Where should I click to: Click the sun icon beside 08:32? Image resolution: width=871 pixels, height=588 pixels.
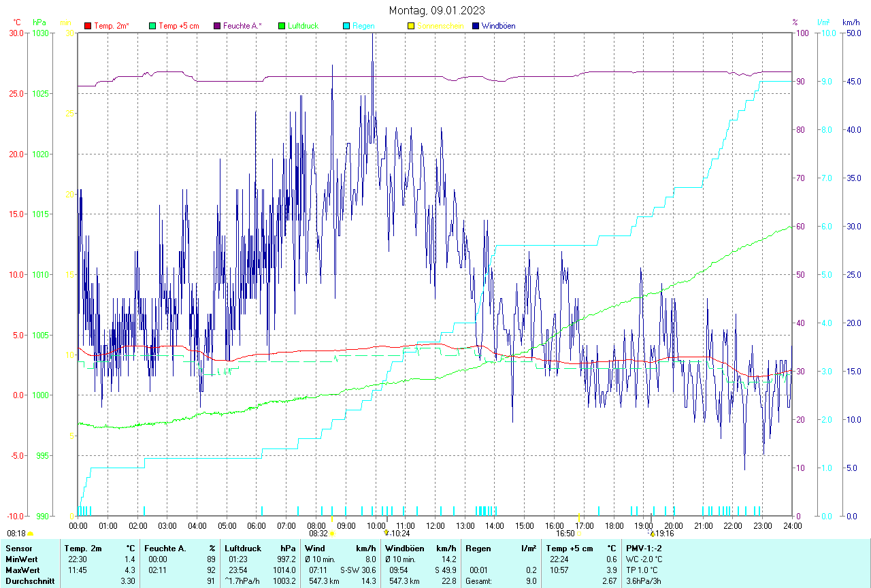pos(332,534)
